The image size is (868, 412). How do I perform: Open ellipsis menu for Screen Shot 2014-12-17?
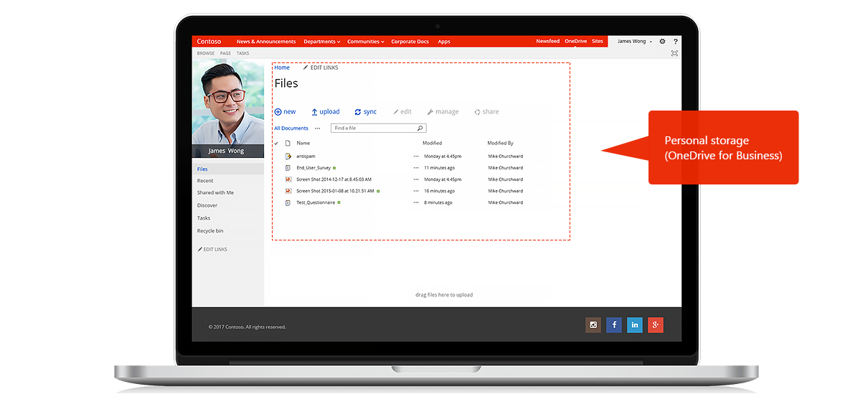416,179
